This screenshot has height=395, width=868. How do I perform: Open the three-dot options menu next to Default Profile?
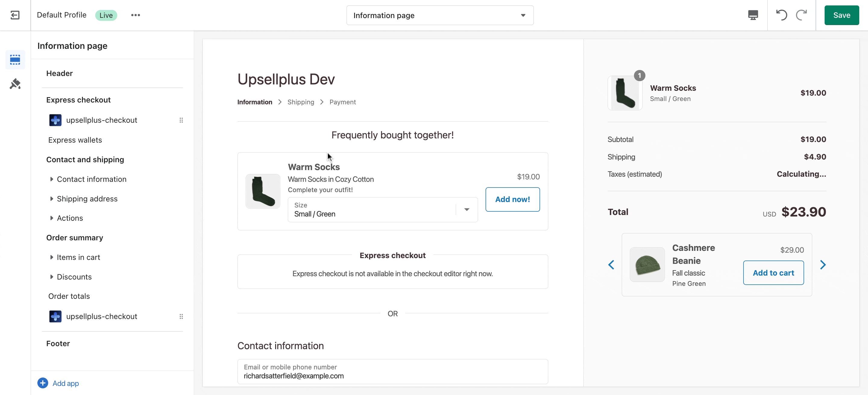point(135,15)
